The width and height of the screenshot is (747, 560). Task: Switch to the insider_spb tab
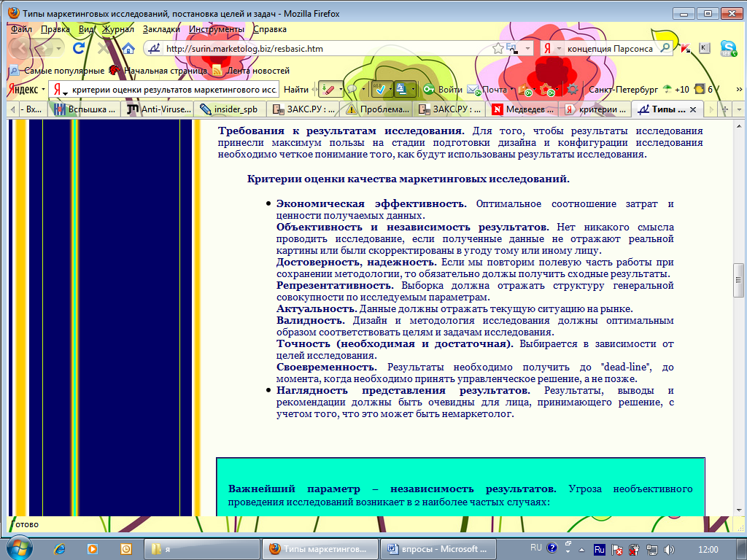pyautogui.click(x=231, y=109)
